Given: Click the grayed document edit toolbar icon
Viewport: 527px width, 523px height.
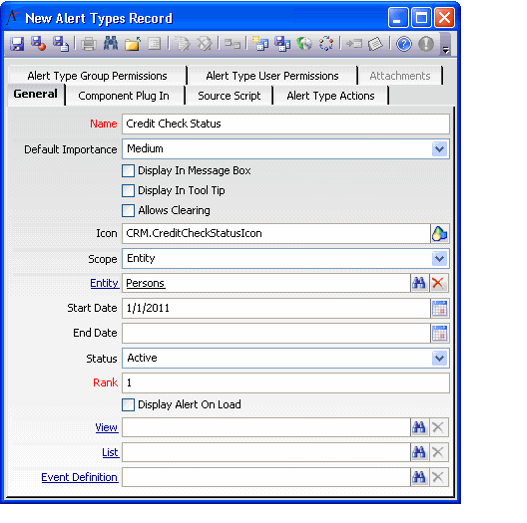Looking at the screenshot, I should coord(183,44).
